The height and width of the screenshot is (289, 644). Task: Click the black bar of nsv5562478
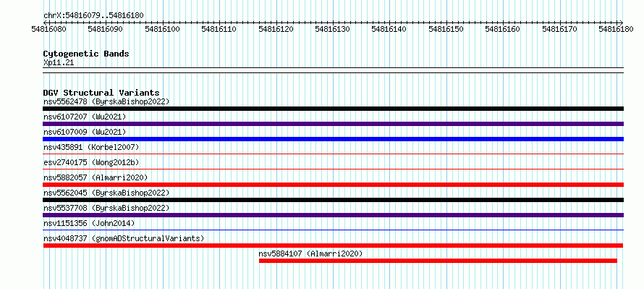tap(333, 109)
